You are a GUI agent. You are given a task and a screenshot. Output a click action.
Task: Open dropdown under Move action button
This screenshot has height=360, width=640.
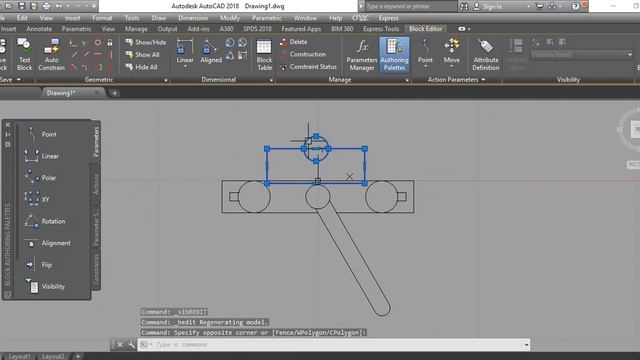tap(451, 67)
